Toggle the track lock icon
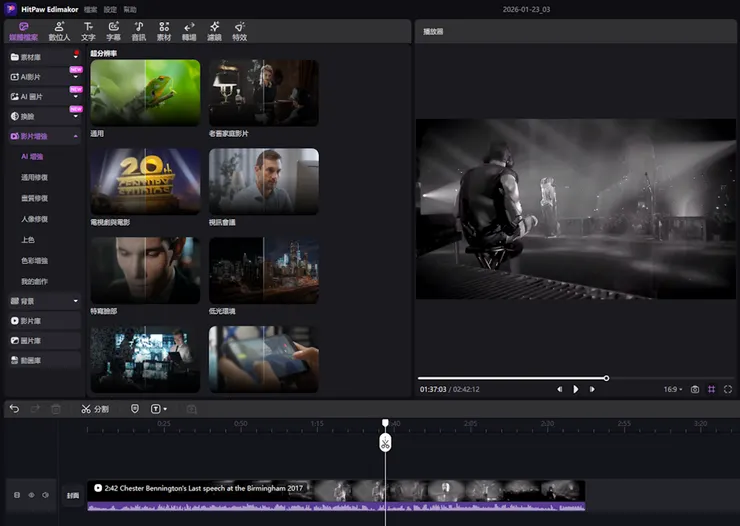 pyautogui.click(x=16, y=494)
